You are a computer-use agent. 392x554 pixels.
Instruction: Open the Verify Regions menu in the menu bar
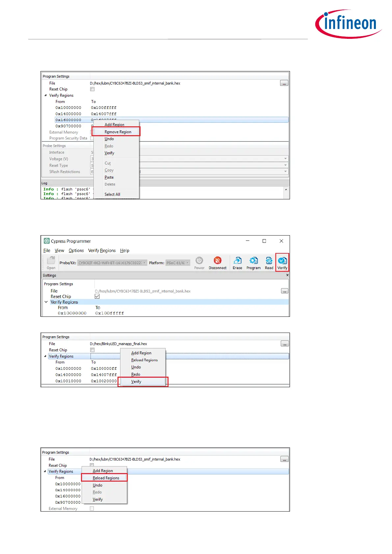pos(102,250)
